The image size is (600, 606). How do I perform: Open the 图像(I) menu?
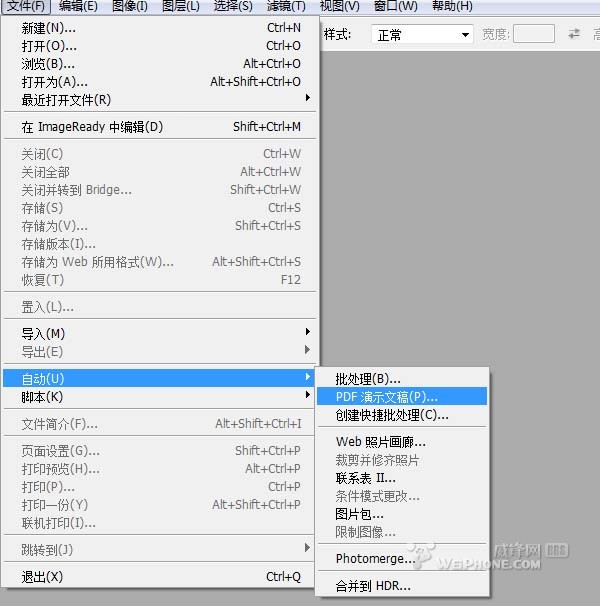pyautogui.click(x=130, y=6)
